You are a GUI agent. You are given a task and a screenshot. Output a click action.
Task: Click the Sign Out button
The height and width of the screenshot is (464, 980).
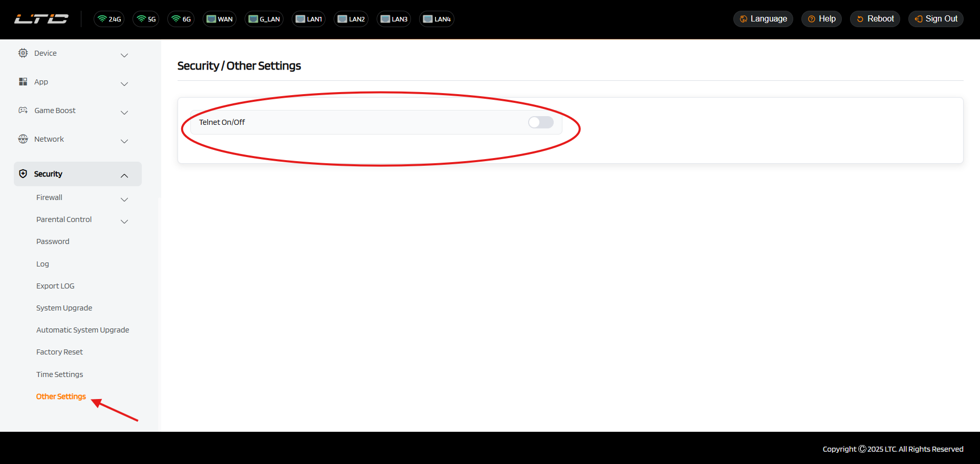(935, 19)
